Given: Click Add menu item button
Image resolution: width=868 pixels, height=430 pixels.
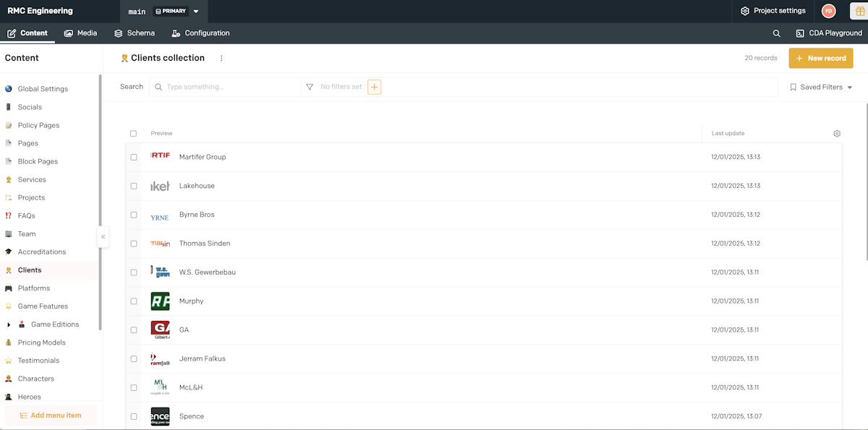Looking at the screenshot, I should point(51,416).
